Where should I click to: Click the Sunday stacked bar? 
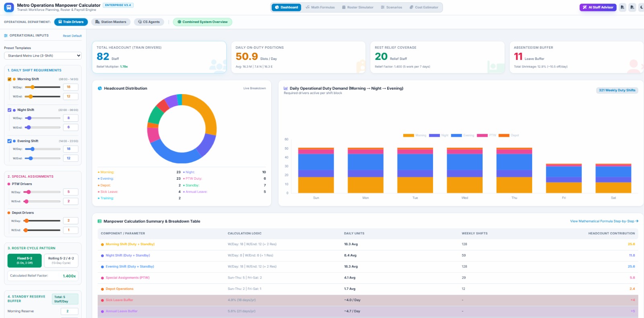pos(316,170)
